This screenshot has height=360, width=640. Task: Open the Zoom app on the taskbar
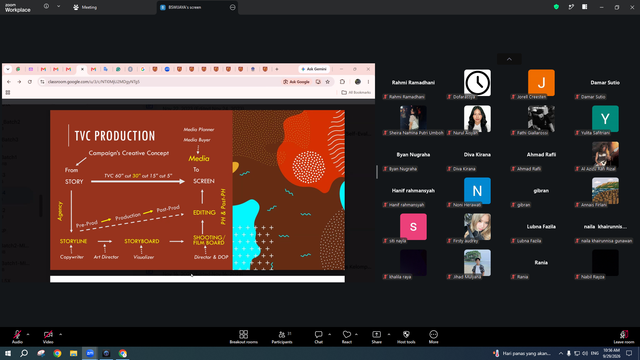[90, 353]
